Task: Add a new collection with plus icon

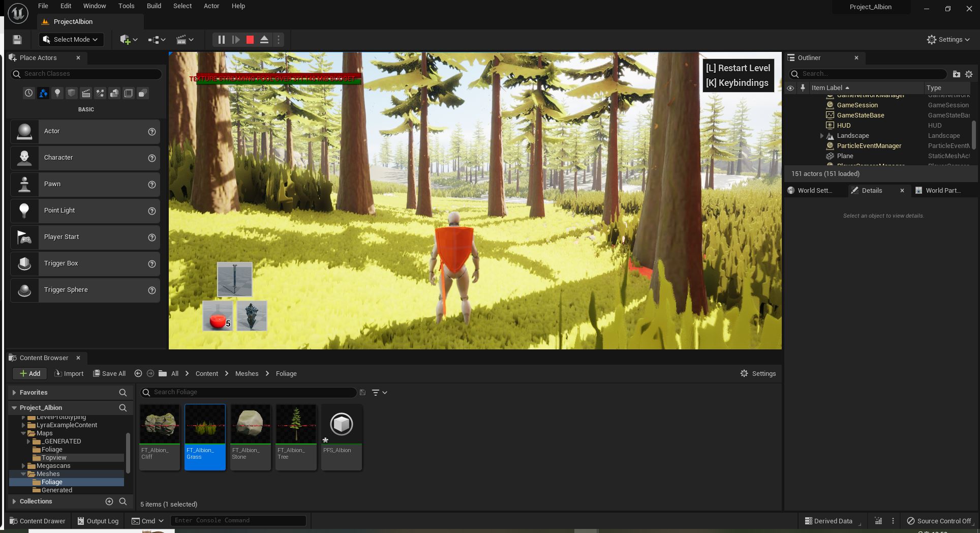Action: (109, 501)
